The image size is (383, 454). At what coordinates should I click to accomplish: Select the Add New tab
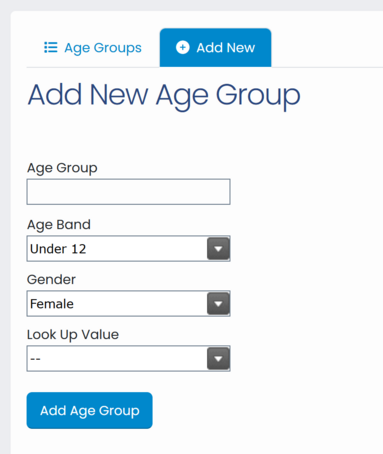pyautogui.click(x=215, y=48)
